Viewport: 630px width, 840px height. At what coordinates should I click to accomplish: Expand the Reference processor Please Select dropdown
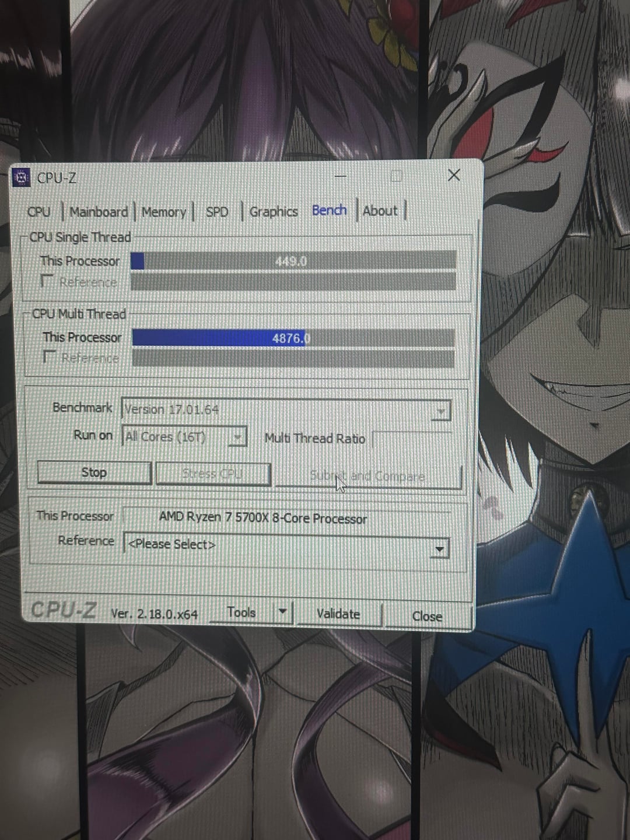tap(440, 548)
